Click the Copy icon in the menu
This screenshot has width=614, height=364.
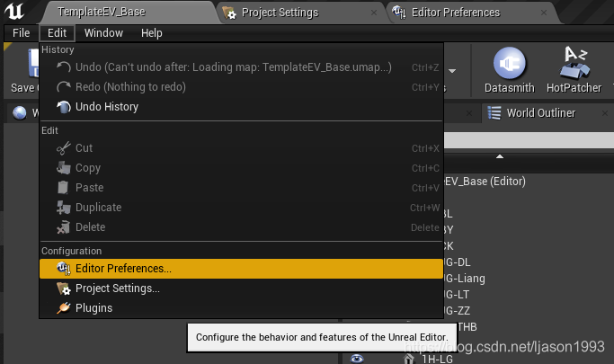pyautogui.click(x=64, y=168)
